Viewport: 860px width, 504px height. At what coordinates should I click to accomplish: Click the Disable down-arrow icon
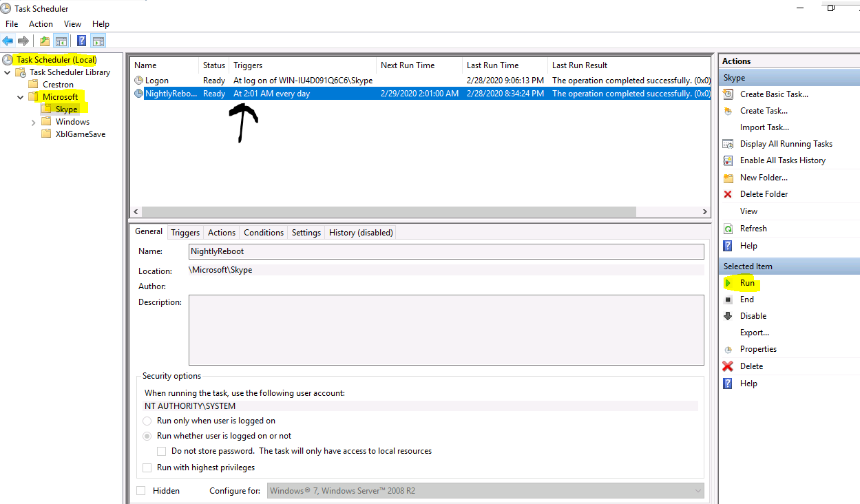(x=728, y=316)
